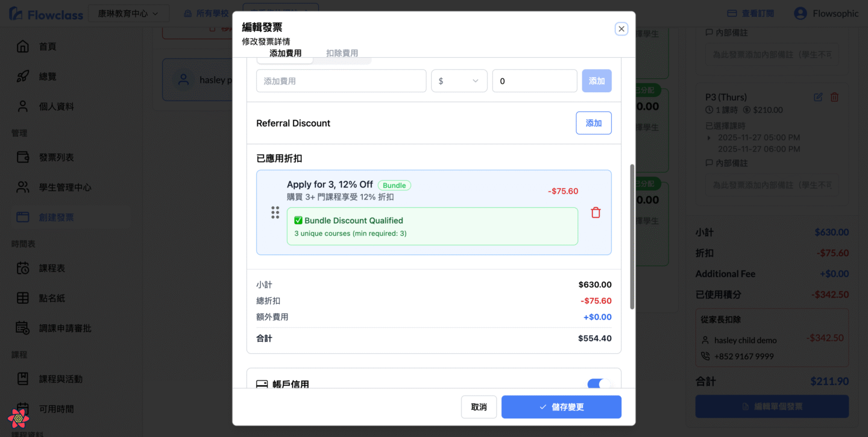The height and width of the screenshot is (437, 868).
Task: Click the rocket icon beside 總覽
Action: coord(23,77)
